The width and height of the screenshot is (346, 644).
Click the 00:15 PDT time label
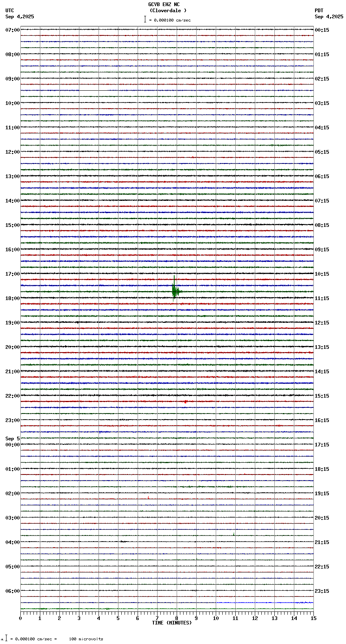pos(322,30)
